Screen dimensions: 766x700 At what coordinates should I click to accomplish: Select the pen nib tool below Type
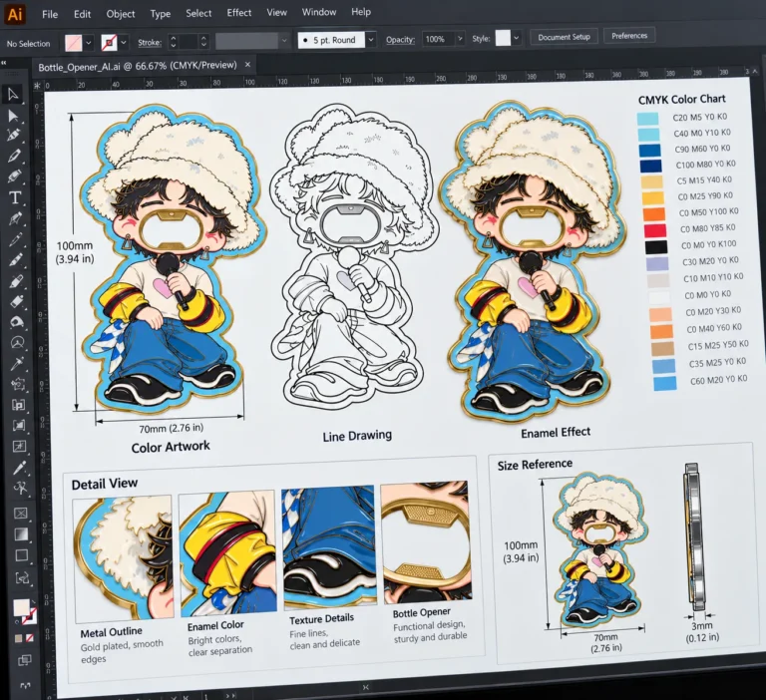pyautogui.click(x=15, y=217)
